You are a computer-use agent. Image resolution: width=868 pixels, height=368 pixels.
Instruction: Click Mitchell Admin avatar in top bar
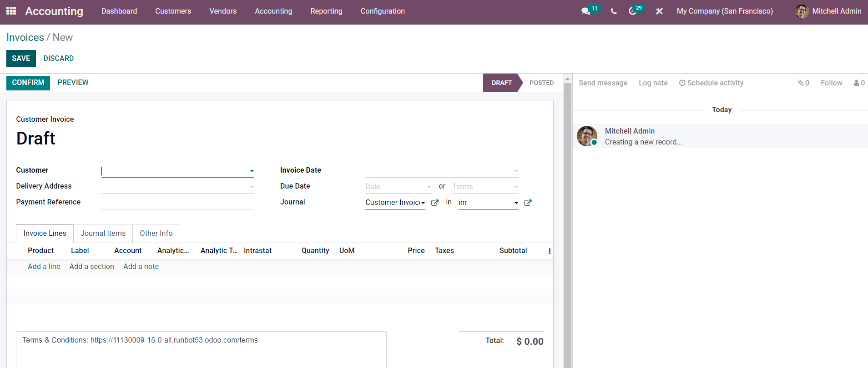tap(802, 11)
